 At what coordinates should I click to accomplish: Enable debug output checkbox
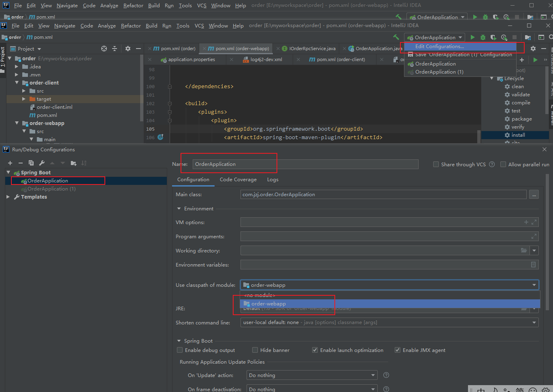(180, 350)
